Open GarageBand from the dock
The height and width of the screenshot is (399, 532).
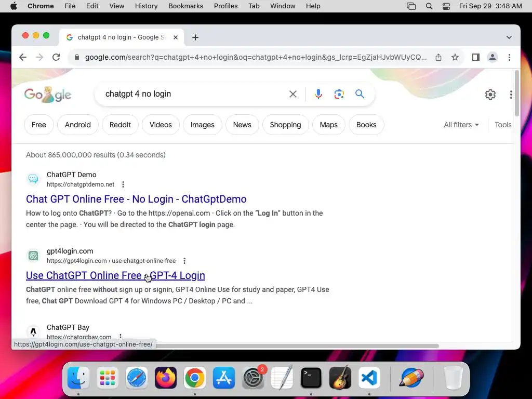(x=340, y=378)
